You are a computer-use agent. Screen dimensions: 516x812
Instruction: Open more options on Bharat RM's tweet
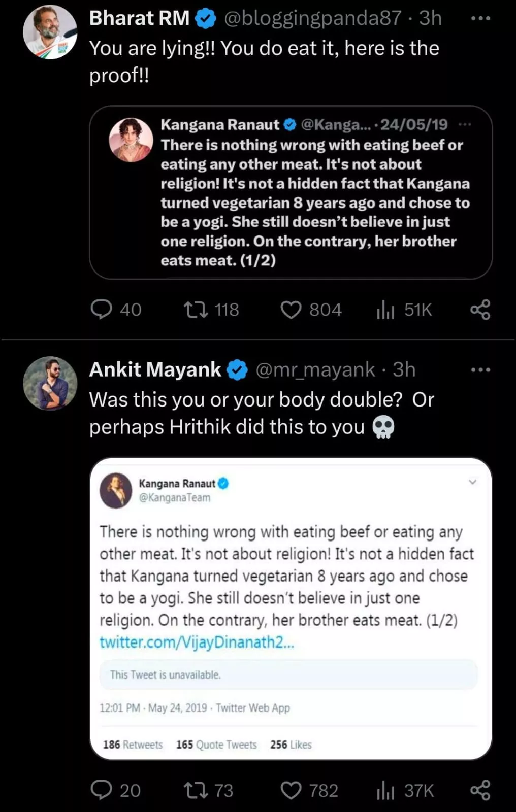[x=480, y=19]
